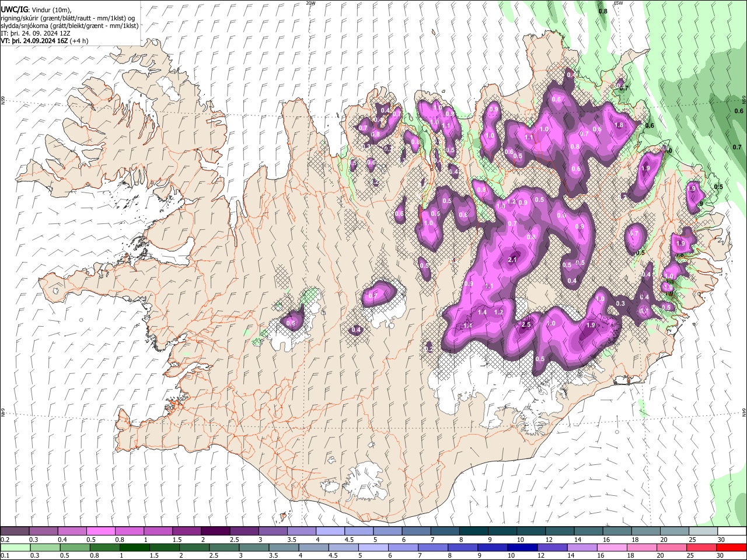Viewport: 747px width, 560px height.
Task: Select dark blue lower swatch between 10 and 12
Action: pyautogui.click(x=522, y=548)
